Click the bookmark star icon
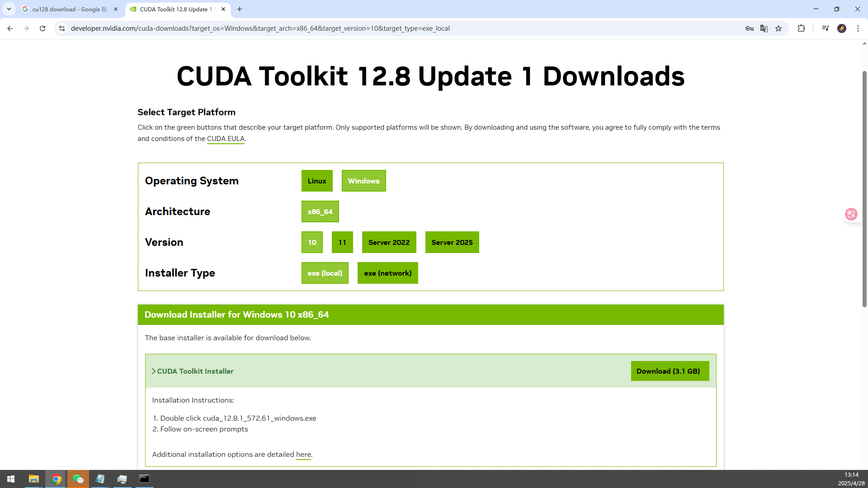This screenshot has width=868, height=488. (778, 28)
